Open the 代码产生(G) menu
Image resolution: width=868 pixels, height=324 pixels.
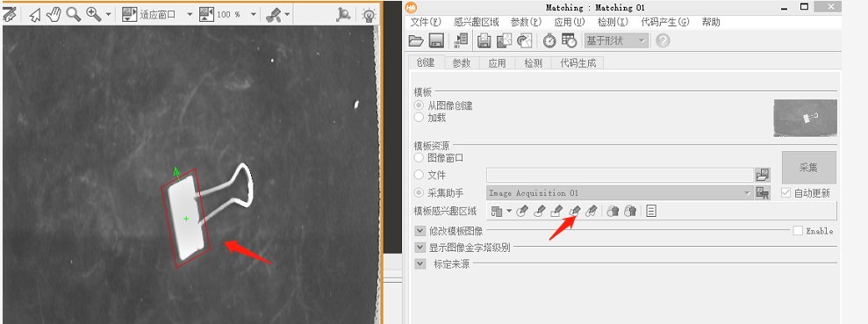[x=665, y=22]
